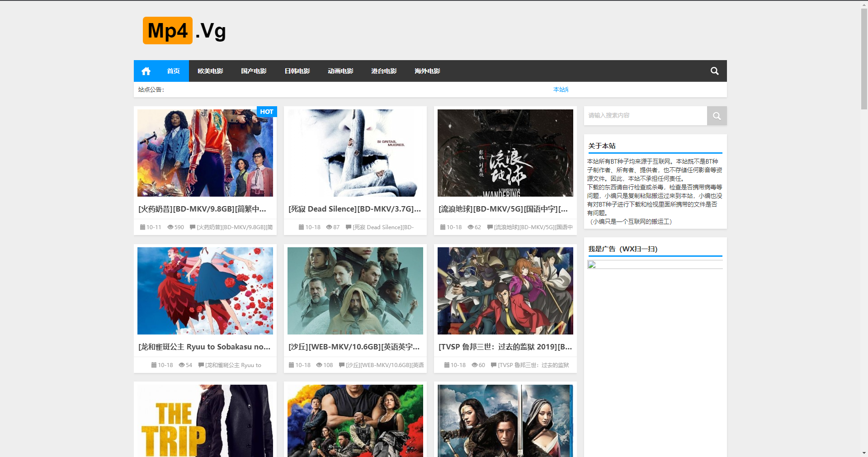This screenshot has width=868, height=457.
Task: Click the calendar icon on 鲁邦三世 card
Action: coord(447,365)
